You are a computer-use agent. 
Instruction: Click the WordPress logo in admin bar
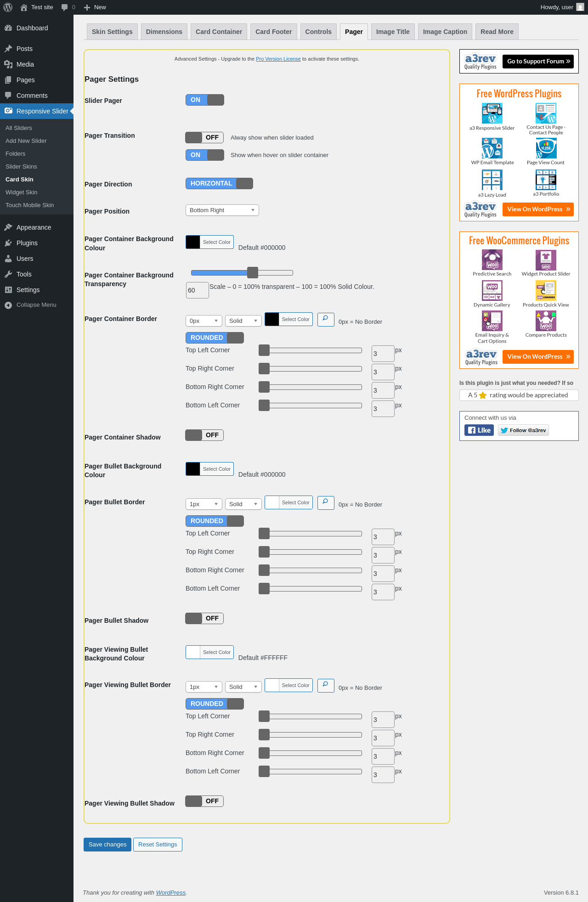click(8, 7)
